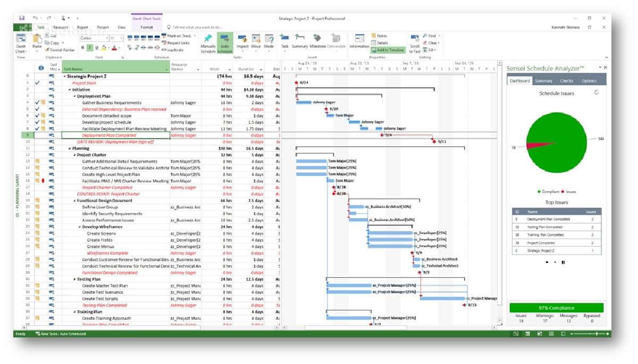Enable Respect Links for the task
Image resolution: width=638 pixels, height=364 pixels.
[x=175, y=43]
